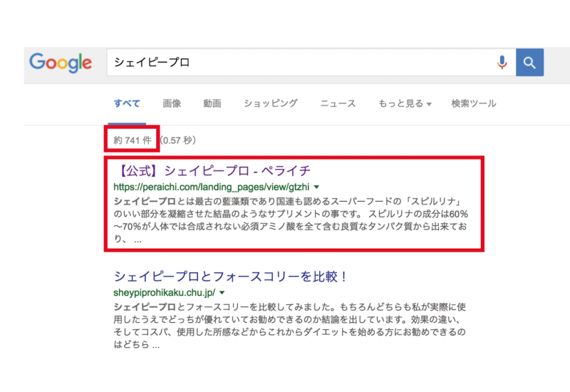Screen dimensions: 570x392
Task: Click the green https://peraichi.com/landing_pages/view/gtzhi URL
Action: pyautogui.click(x=212, y=187)
